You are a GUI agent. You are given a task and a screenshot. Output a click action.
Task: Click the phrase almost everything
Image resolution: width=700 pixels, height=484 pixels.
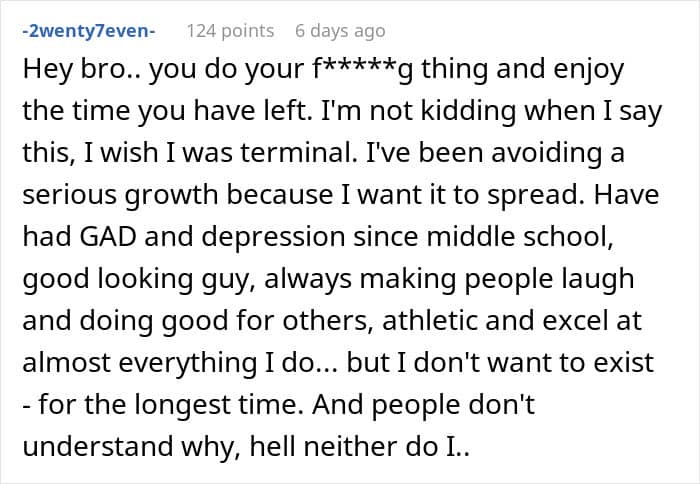pos(140,363)
